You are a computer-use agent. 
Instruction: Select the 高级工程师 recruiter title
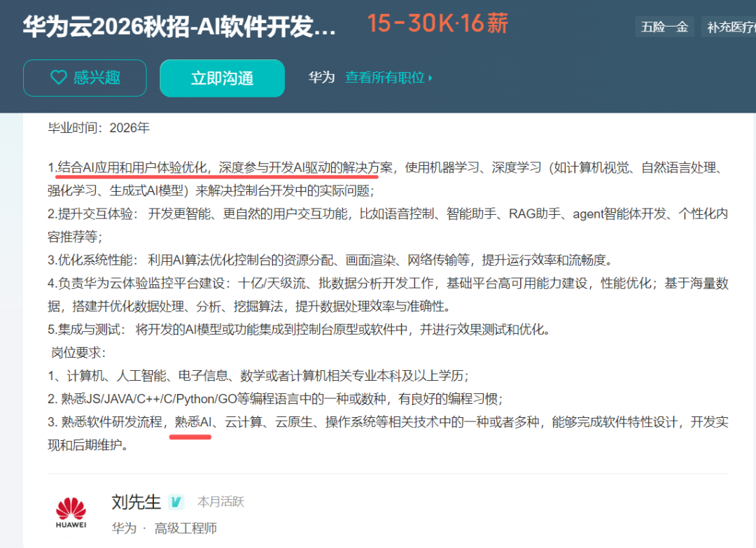(185, 528)
